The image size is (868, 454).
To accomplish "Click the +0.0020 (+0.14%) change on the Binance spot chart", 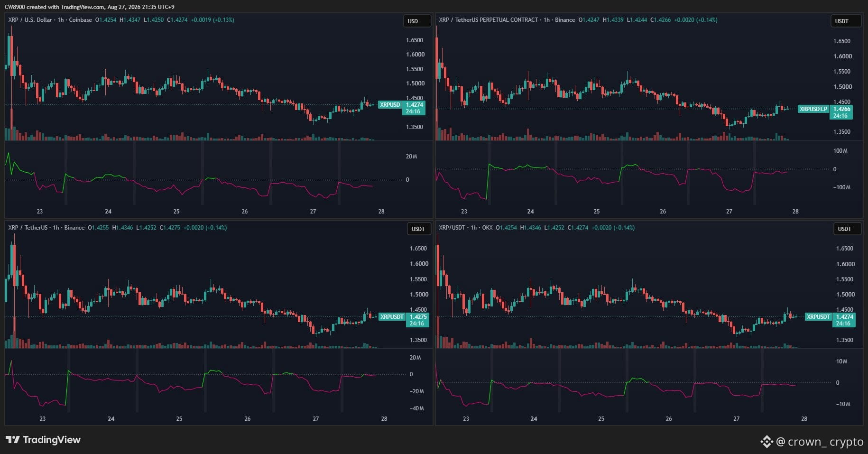I will [x=205, y=228].
